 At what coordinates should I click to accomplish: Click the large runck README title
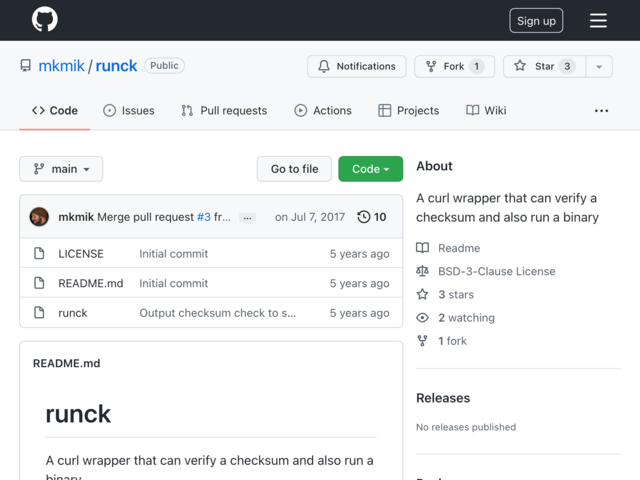pos(78,414)
